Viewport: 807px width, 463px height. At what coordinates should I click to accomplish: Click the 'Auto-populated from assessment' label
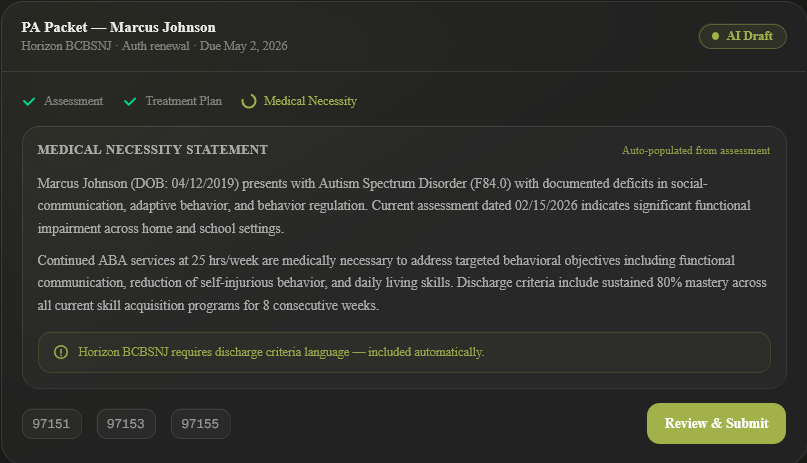tap(696, 151)
